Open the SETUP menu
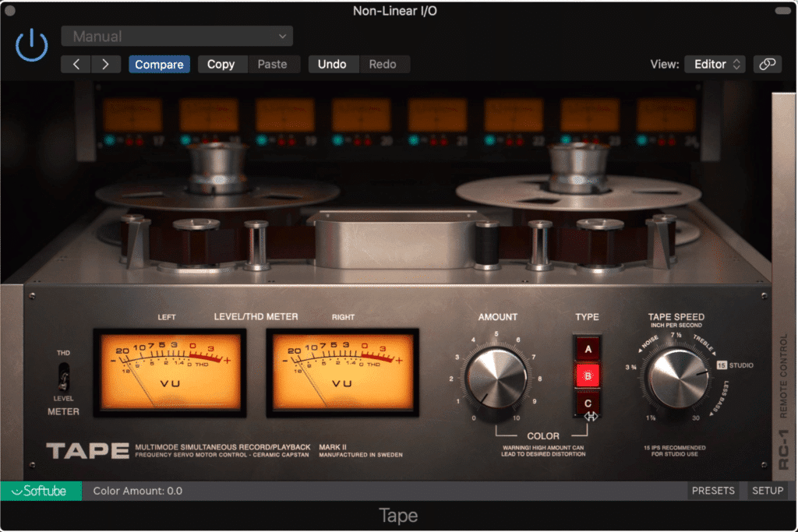Viewport: 798px width, 532px height. (768, 491)
